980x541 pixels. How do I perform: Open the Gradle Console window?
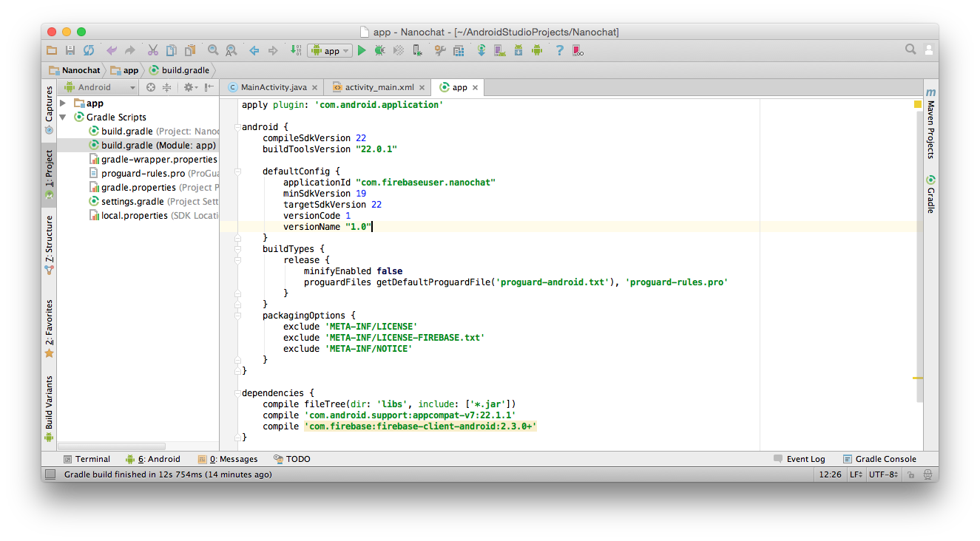tap(880, 459)
